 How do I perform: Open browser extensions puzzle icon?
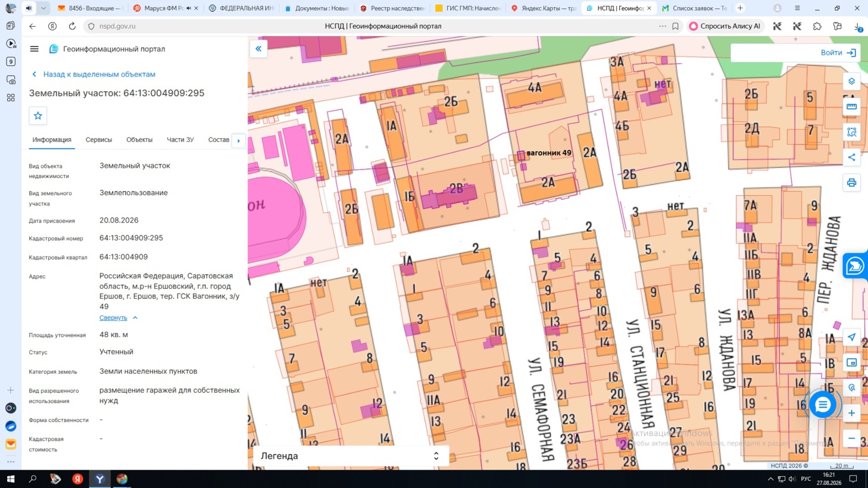pos(817,26)
